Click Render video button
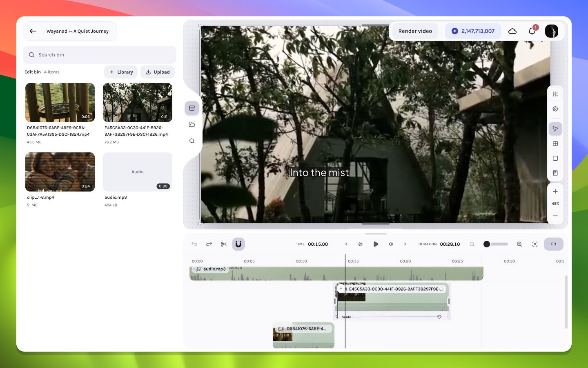The width and height of the screenshot is (588, 368). pos(415,31)
